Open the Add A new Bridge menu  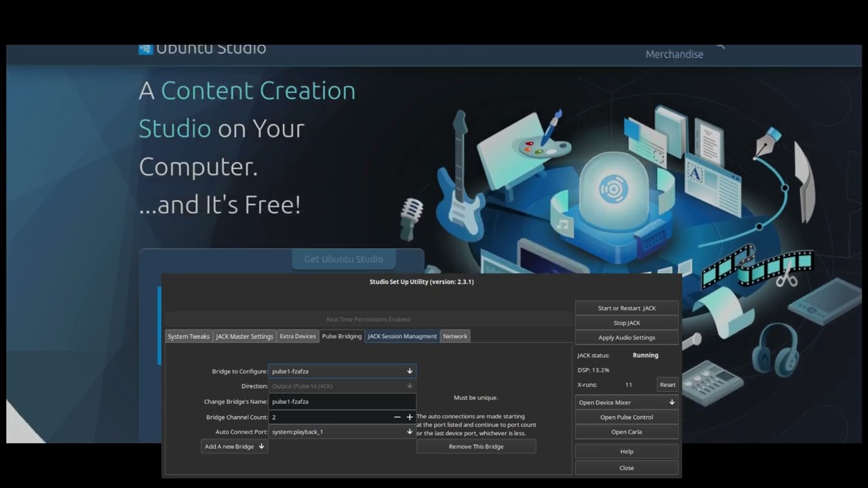pyautogui.click(x=235, y=447)
